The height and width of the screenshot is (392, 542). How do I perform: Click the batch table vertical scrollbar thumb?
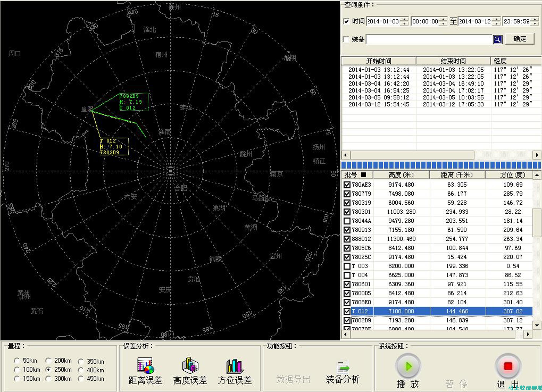tap(537, 223)
